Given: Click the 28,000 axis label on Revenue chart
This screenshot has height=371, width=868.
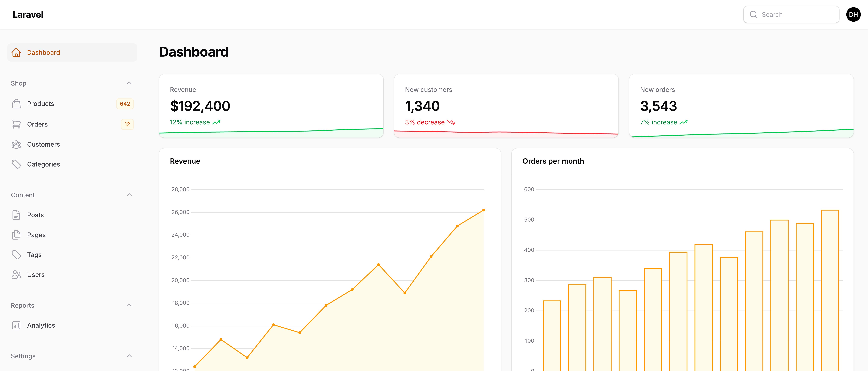Looking at the screenshot, I should click(x=180, y=189).
